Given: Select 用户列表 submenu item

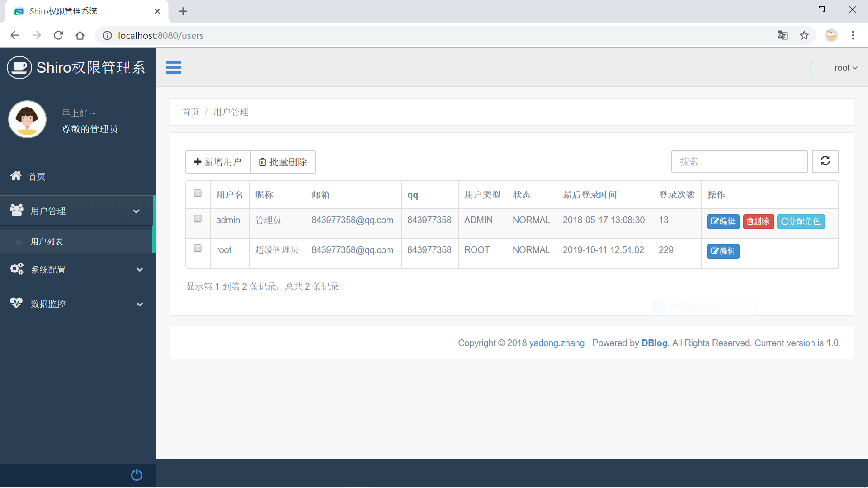Looking at the screenshot, I should tap(47, 242).
